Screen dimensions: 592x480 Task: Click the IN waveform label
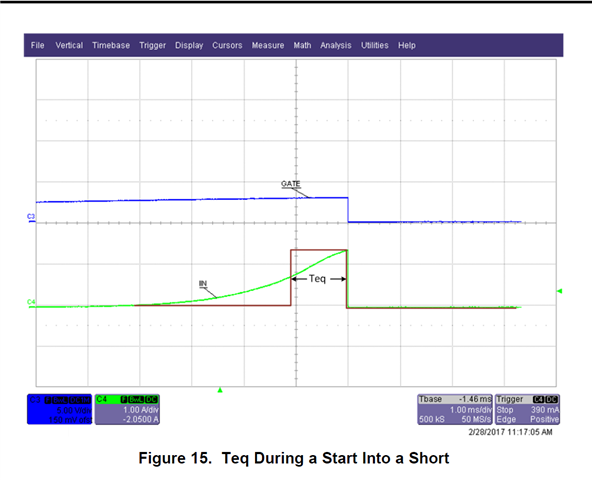pos(203,284)
